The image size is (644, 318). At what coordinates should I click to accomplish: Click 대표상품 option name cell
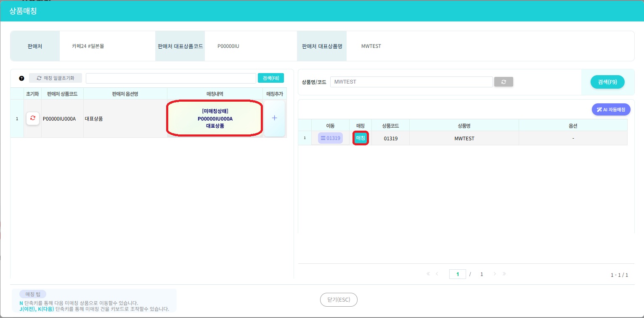(125, 119)
